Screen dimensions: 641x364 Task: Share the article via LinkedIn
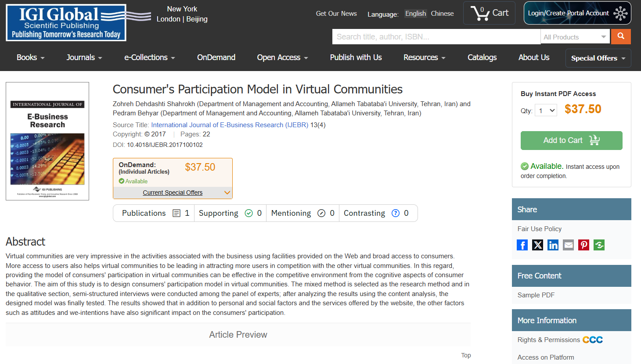tap(553, 245)
